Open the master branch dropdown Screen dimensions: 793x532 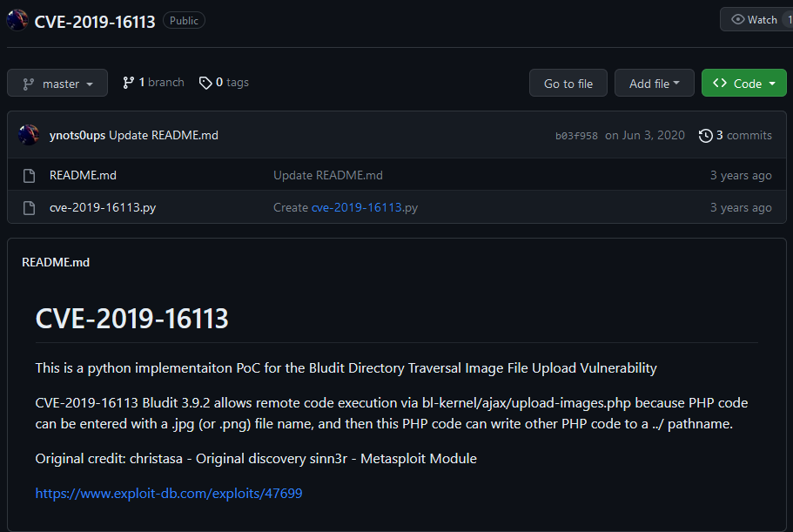57,83
